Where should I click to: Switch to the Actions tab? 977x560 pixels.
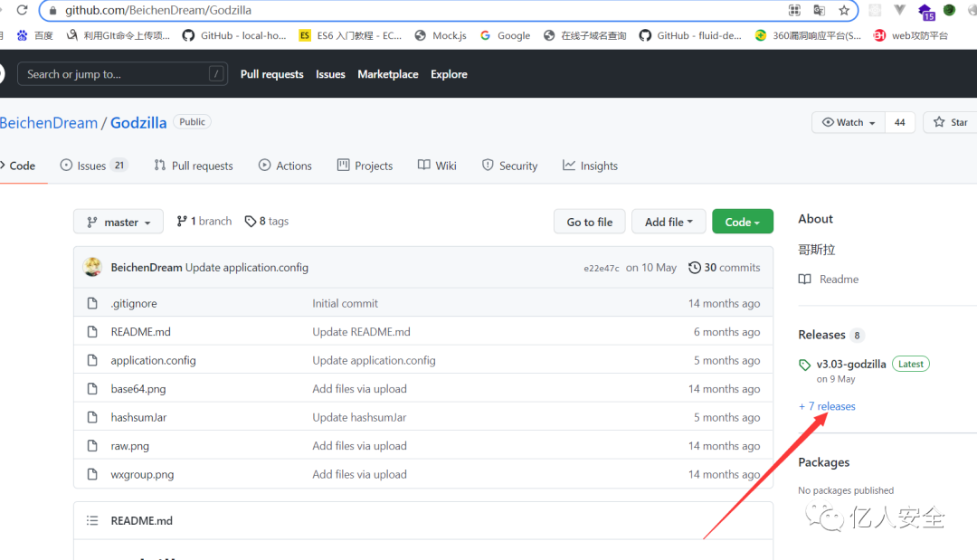285,166
